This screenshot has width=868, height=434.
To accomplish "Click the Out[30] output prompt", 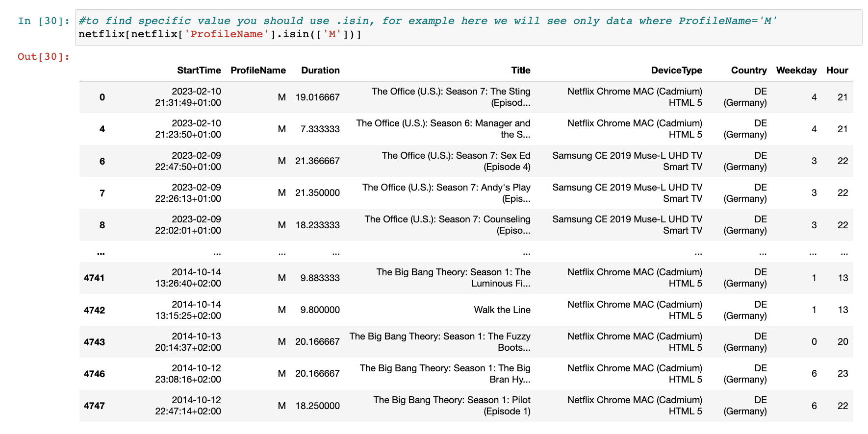I will [44, 56].
